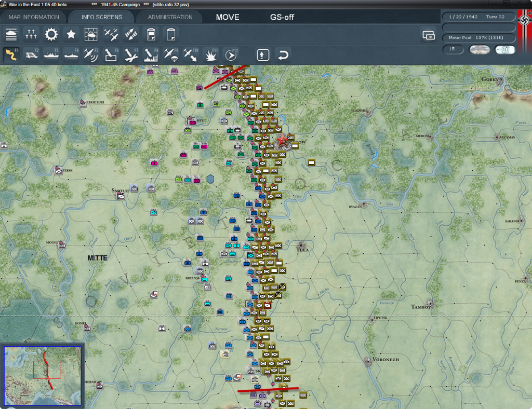
Task: Click the Arzamas town on map
Action: click(497, 137)
